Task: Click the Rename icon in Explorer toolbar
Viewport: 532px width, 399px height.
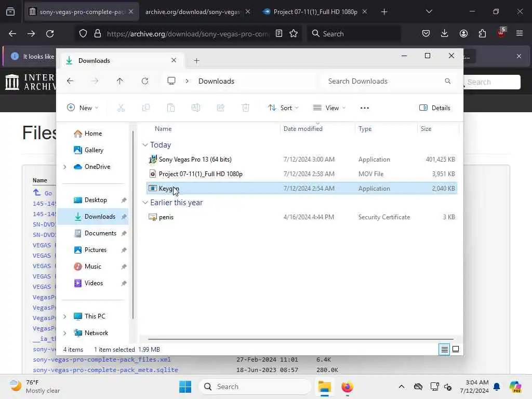Action: coord(196,108)
